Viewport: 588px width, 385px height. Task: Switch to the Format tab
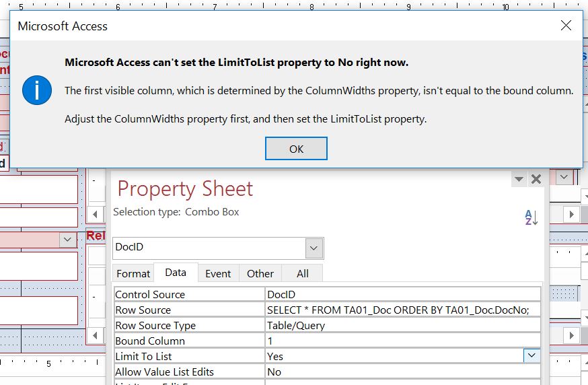pos(133,273)
